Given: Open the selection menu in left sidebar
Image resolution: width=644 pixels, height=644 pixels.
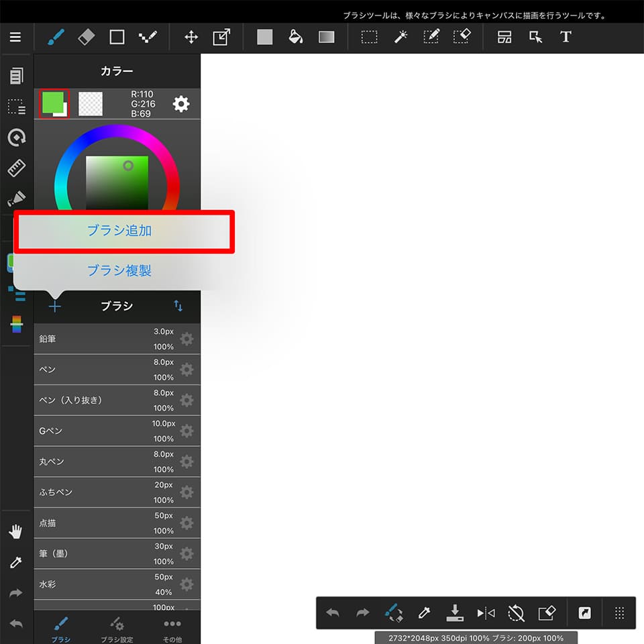Looking at the screenshot, I should (x=17, y=107).
